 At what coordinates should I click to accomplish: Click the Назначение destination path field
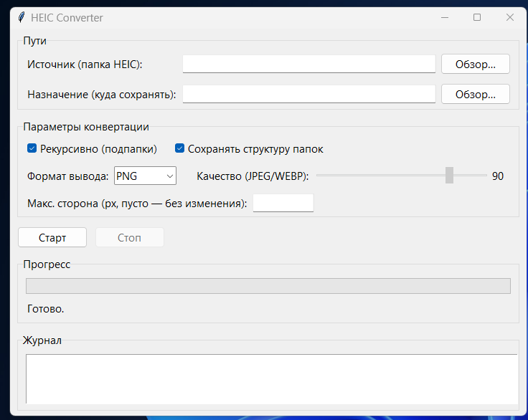tap(308, 94)
